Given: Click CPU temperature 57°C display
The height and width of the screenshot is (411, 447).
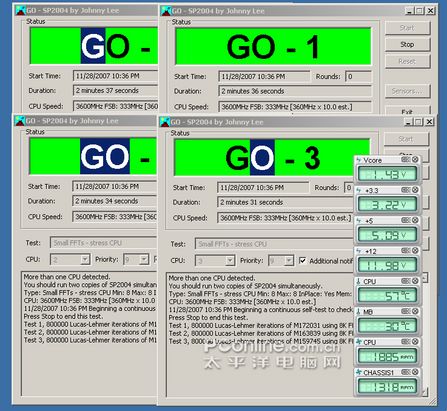Looking at the screenshot, I should 387,295.
